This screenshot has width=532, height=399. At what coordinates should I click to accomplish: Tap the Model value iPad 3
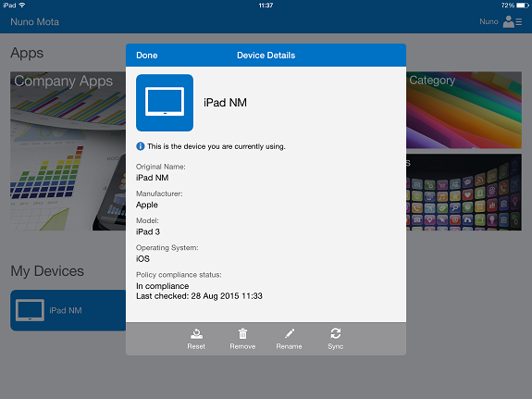(x=148, y=231)
